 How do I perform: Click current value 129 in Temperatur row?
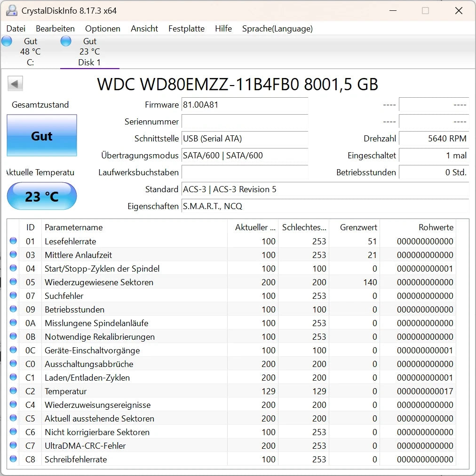point(269,391)
